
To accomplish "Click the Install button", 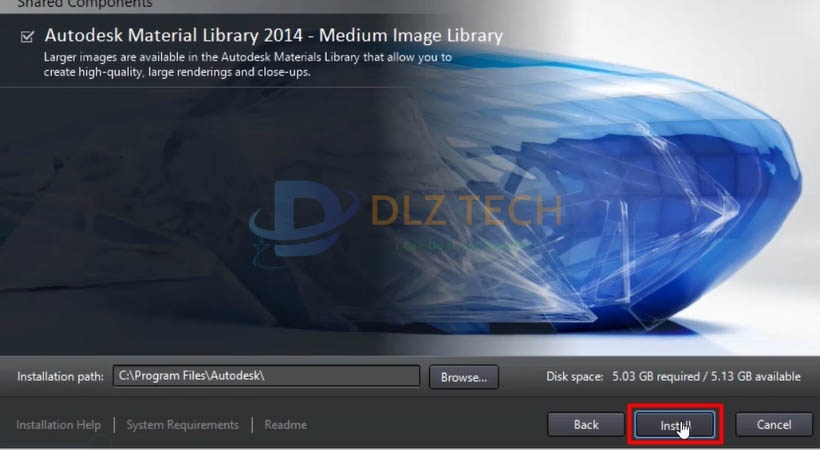I will 675,425.
